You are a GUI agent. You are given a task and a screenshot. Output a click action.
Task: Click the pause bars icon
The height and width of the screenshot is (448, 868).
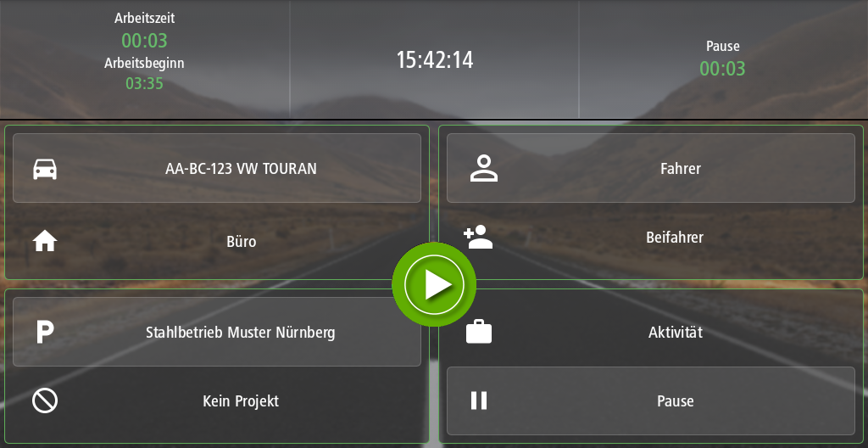pyautogui.click(x=479, y=400)
